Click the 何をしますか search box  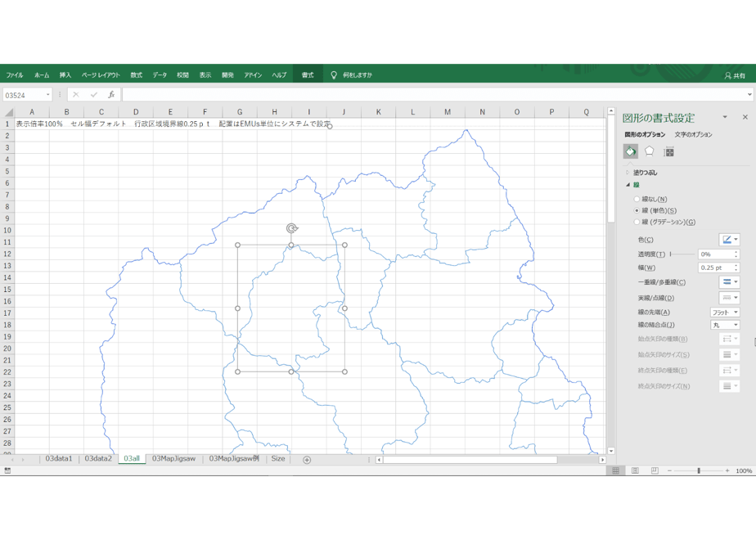click(358, 75)
